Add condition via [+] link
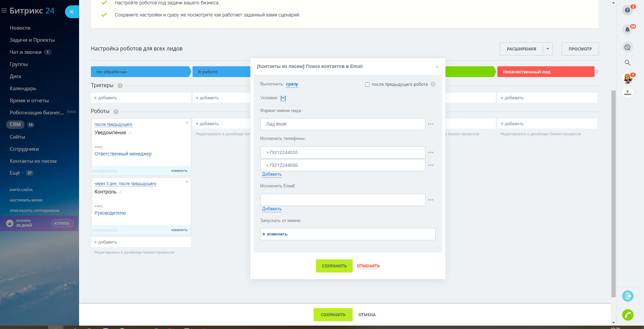This screenshot has width=644, height=329. click(283, 98)
